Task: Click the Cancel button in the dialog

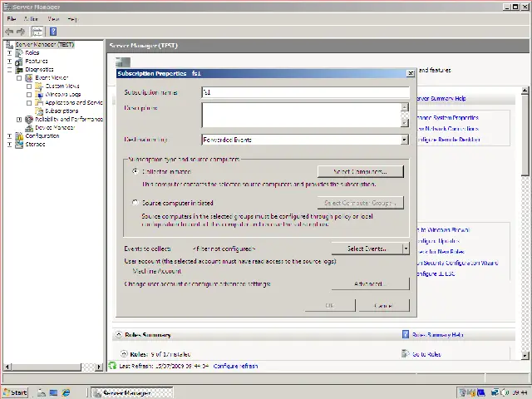Action: [384, 305]
